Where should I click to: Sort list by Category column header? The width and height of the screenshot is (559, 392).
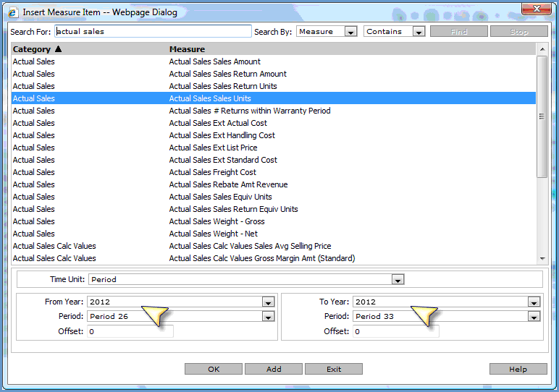[x=32, y=49]
